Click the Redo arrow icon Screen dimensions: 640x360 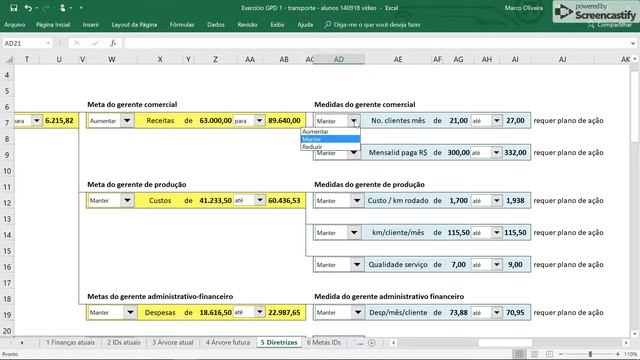[46, 8]
